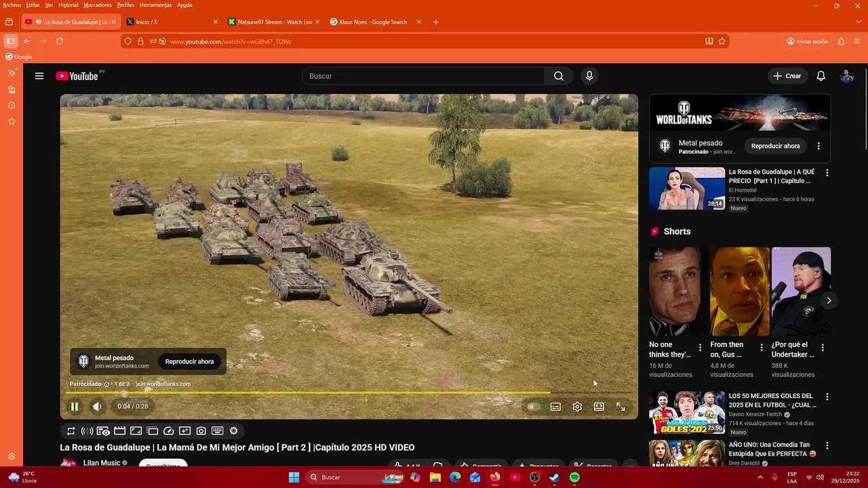
Task: Bookmark this page with the star
Action: tap(722, 41)
